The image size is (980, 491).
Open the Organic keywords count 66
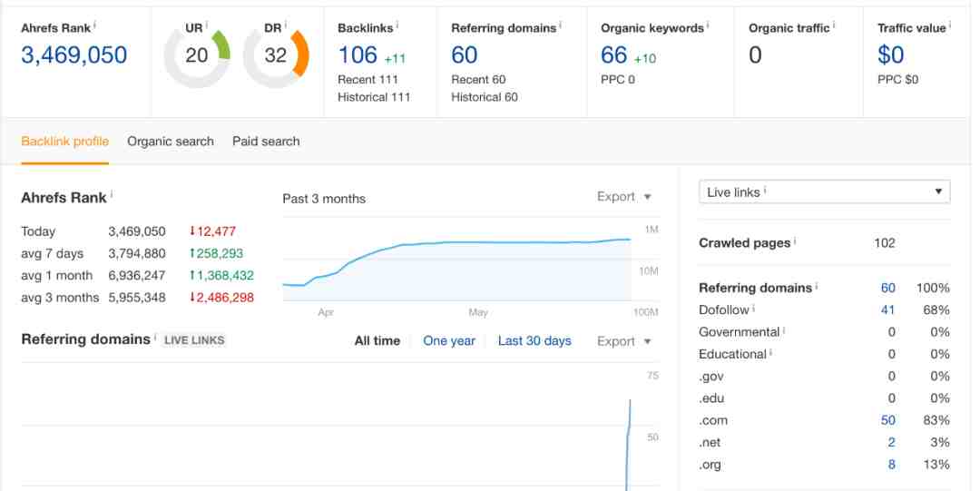click(613, 55)
